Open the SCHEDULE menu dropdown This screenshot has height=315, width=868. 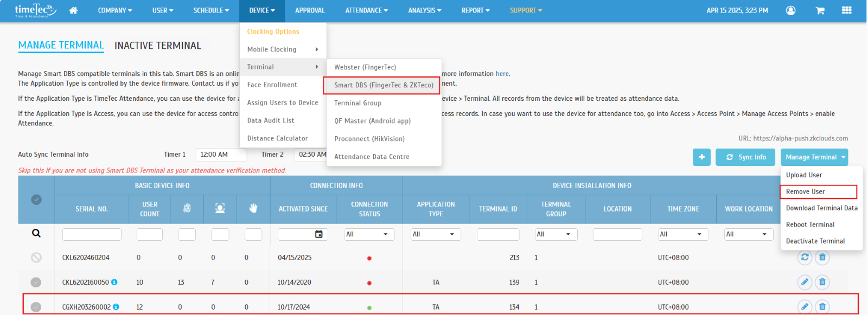click(211, 10)
